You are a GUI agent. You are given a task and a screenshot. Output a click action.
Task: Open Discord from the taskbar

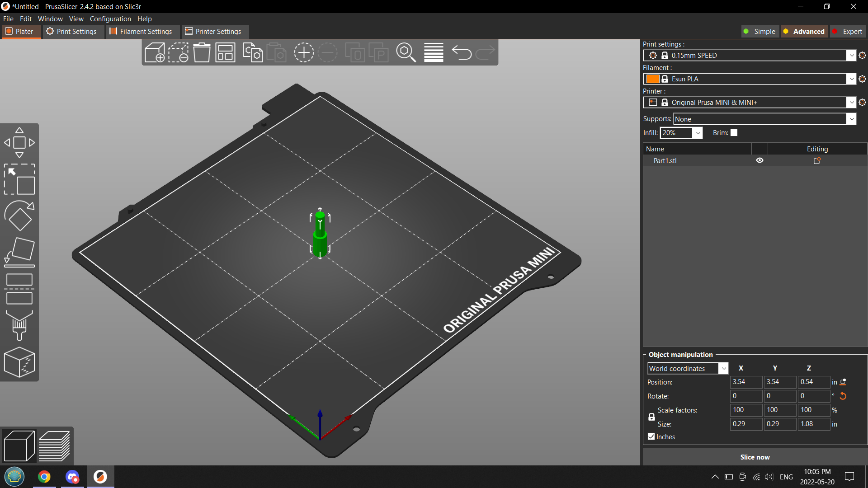tap(72, 477)
